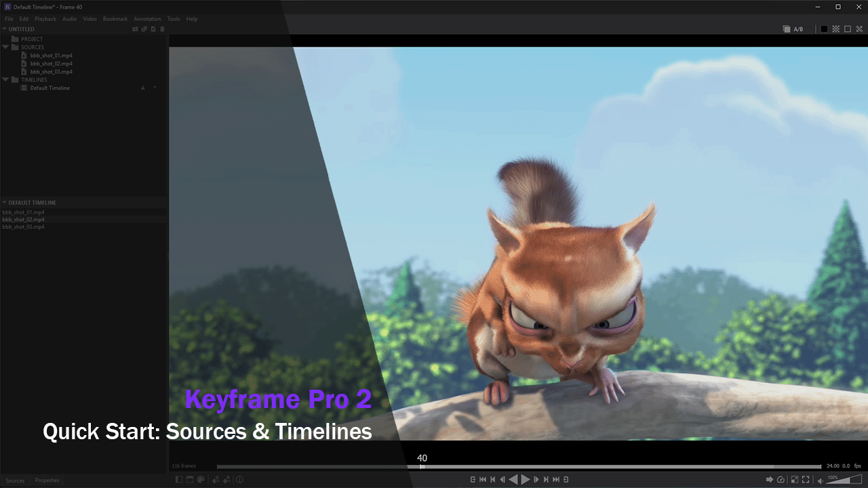Screen dimensions: 868x488
Task: Select the PROJECT folder
Action: [x=32, y=39]
